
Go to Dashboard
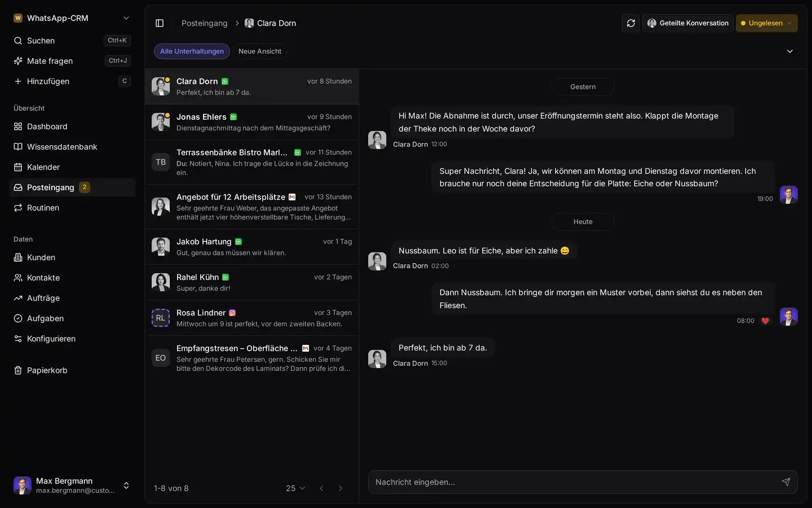coord(72,126)
